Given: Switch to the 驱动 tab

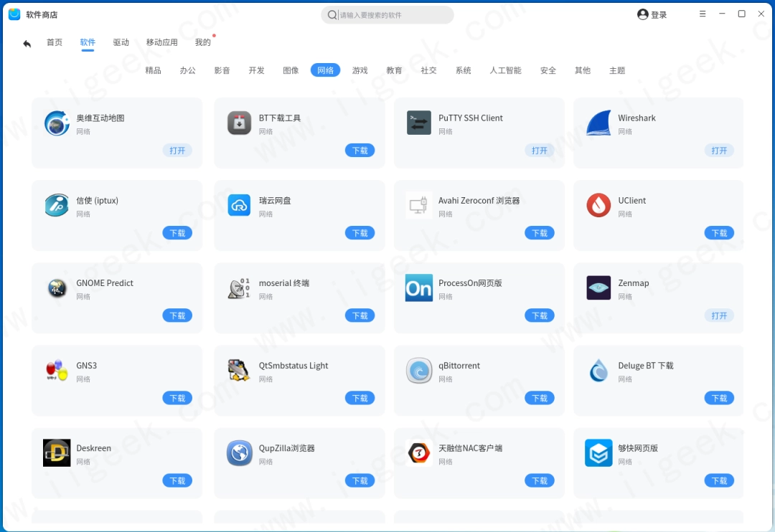Looking at the screenshot, I should [x=121, y=42].
